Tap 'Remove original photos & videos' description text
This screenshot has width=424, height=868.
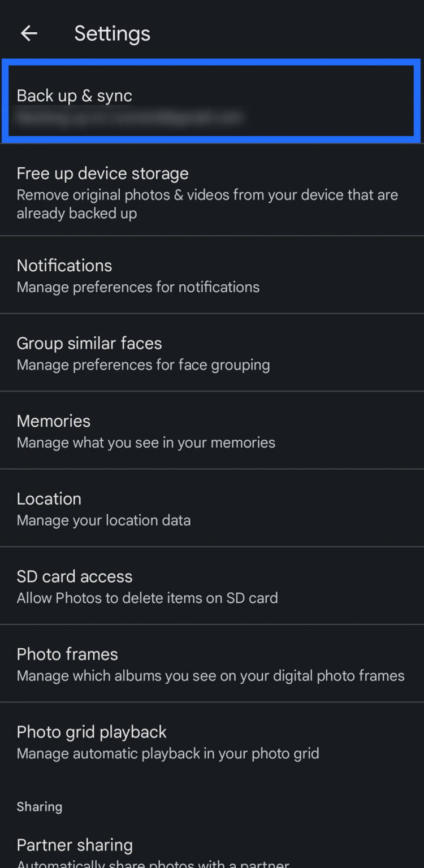pyautogui.click(x=207, y=203)
